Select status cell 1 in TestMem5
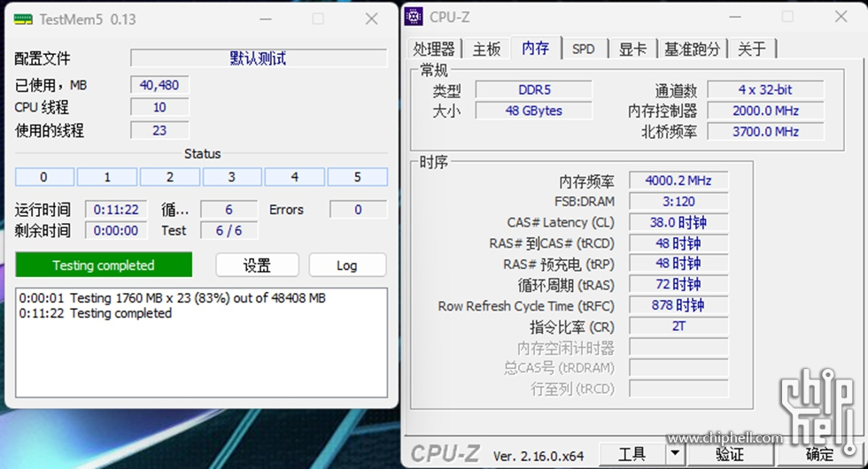 coord(107,177)
